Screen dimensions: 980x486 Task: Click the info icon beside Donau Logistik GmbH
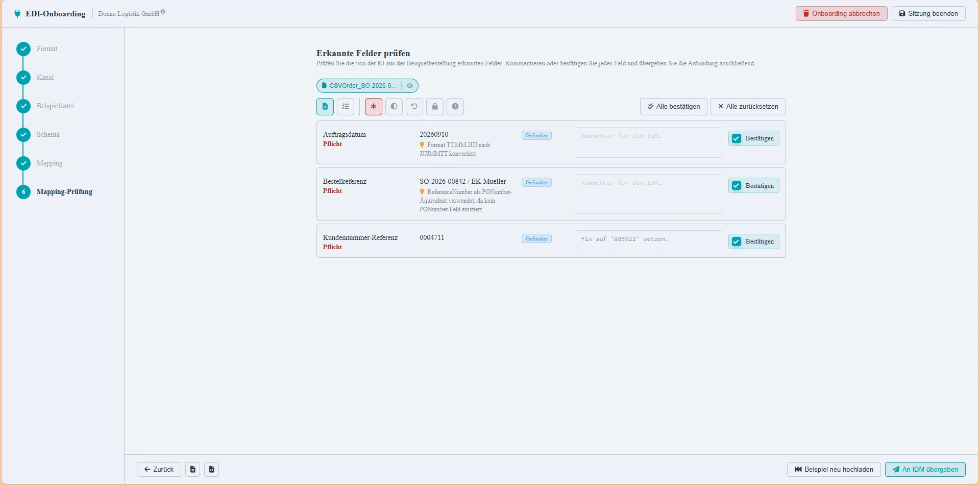(x=163, y=11)
